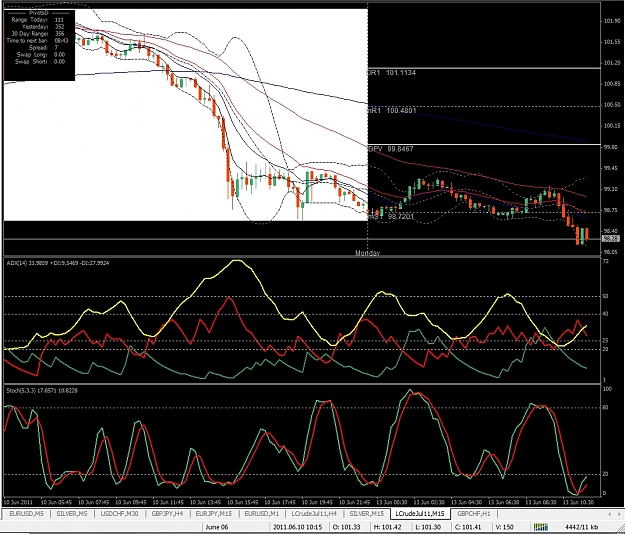Screen dimensions: 625x534
Task: Click the L: 101.30 low price
Action: (428, 527)
